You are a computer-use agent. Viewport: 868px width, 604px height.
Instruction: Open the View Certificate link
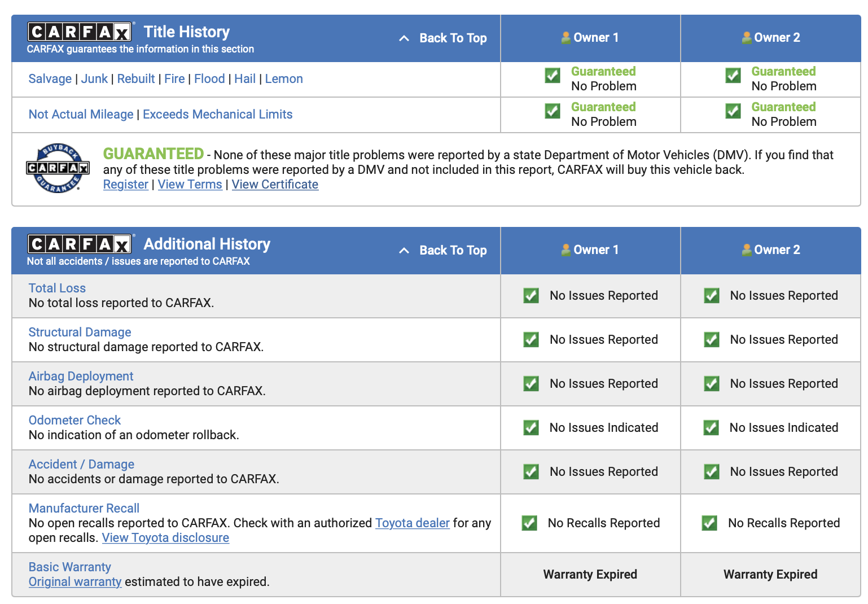(275, 185)
